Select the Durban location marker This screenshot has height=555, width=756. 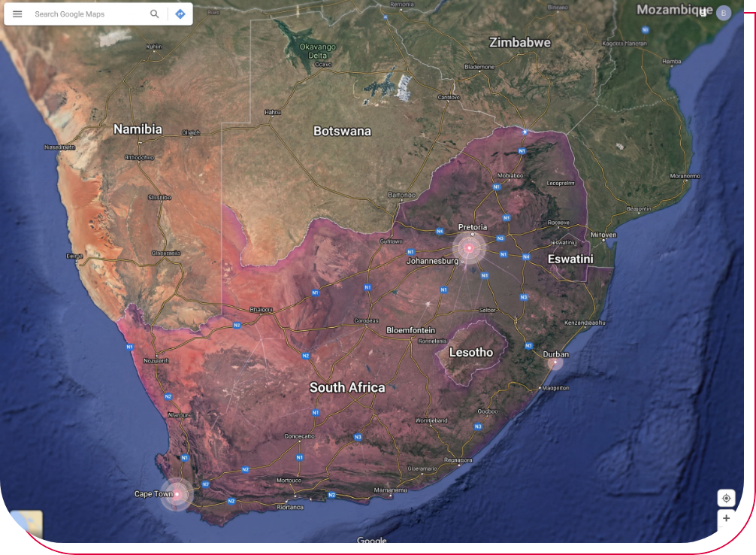555,364
